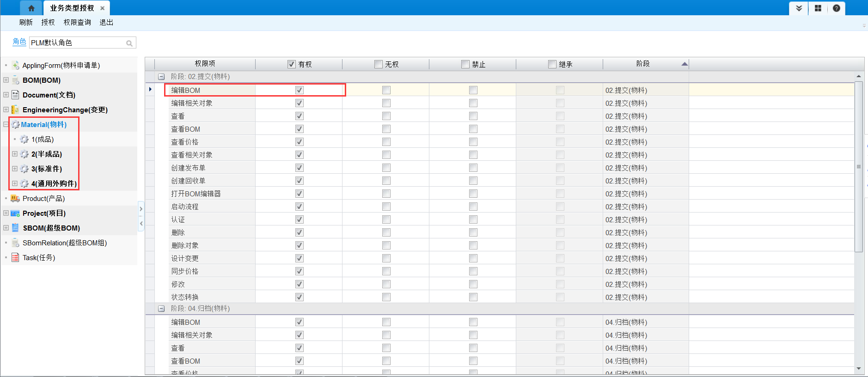Click the double chevron collapse icon
This screenshot has height=377, width=868.
pyautogui.click(x=799, y=8)
